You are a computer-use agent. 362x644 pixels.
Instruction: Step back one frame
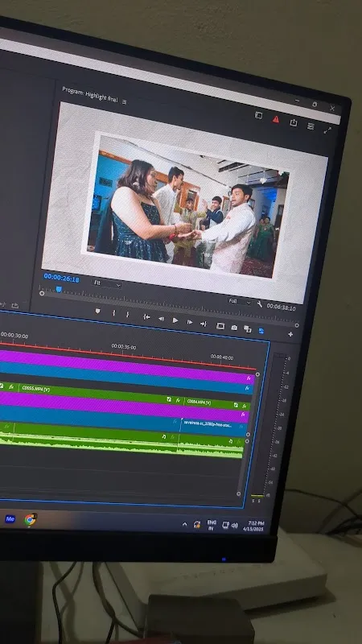click(x=161, y=319)
